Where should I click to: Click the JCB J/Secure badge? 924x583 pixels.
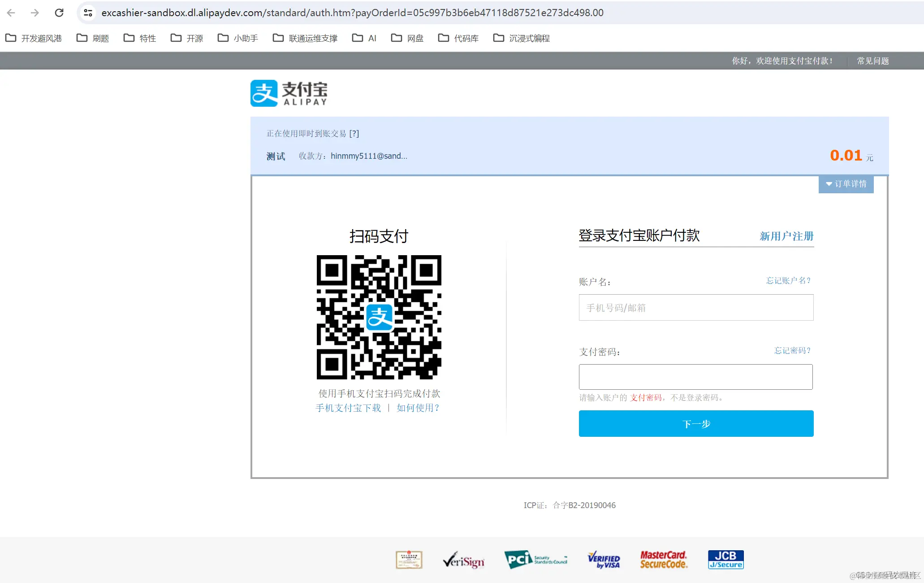click(x=725, y=559)
